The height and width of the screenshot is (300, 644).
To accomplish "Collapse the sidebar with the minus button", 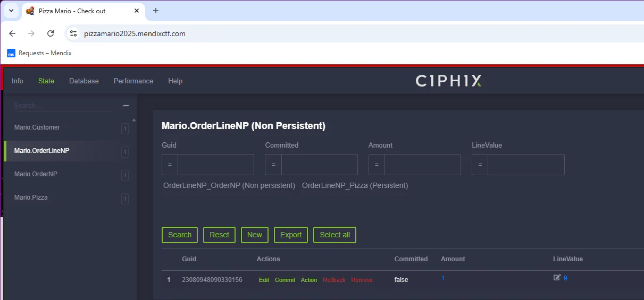I will (x=126, y=106).
